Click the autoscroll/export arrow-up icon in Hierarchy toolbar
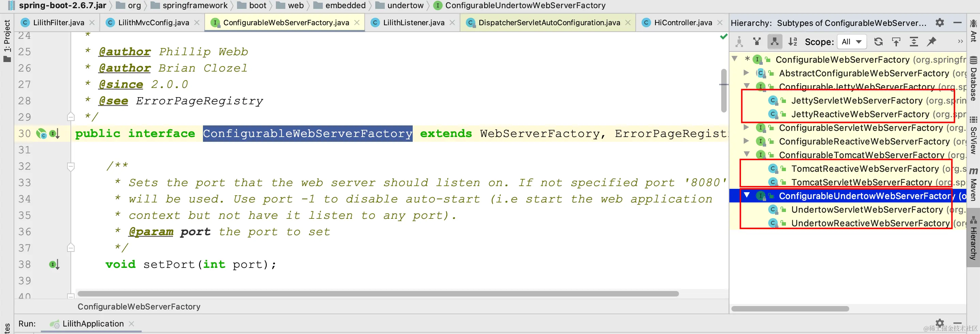This screenshot has height=334, width=980. tap(896, 42)
